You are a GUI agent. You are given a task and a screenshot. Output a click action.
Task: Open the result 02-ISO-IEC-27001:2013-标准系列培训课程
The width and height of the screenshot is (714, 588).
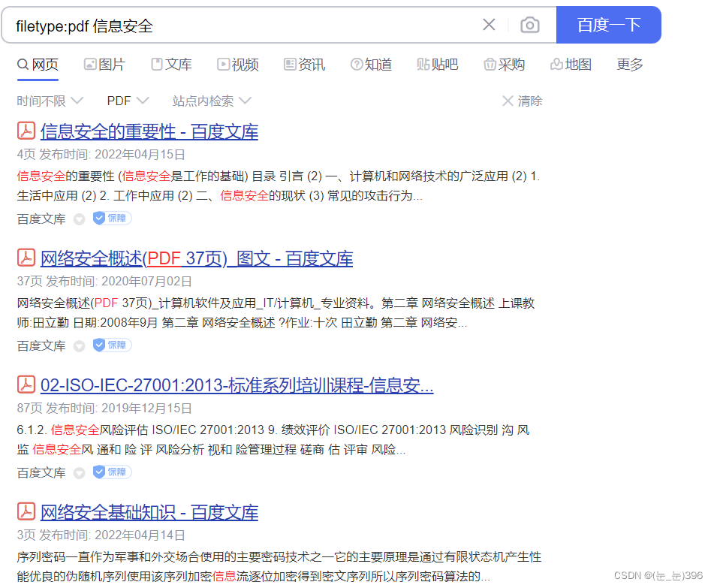point(236,385)
